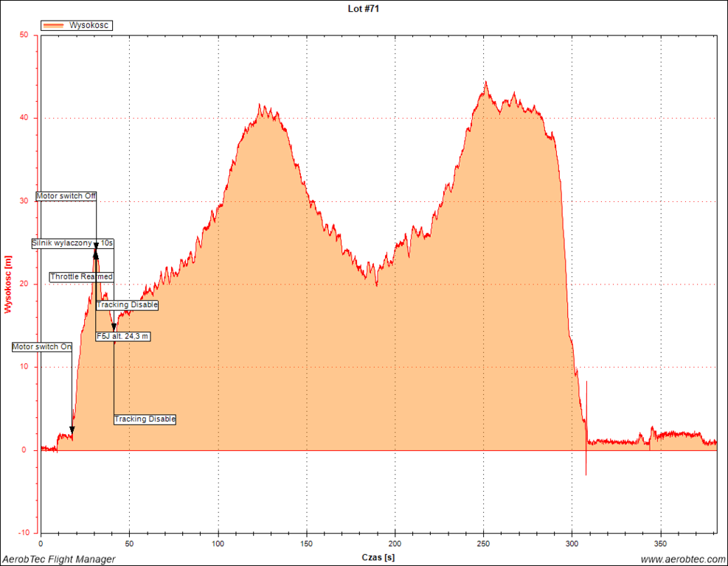Screen dimensions: 728x566
Task: Select the Czas [s] x-axis title
Action: pos(378,558)
